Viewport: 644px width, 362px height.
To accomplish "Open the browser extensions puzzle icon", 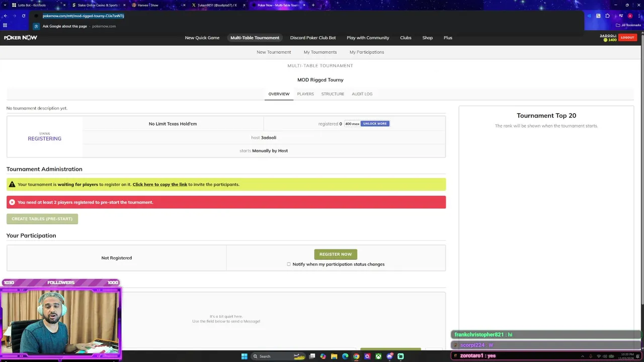I will pyautogui.click(x=607, y=16).
